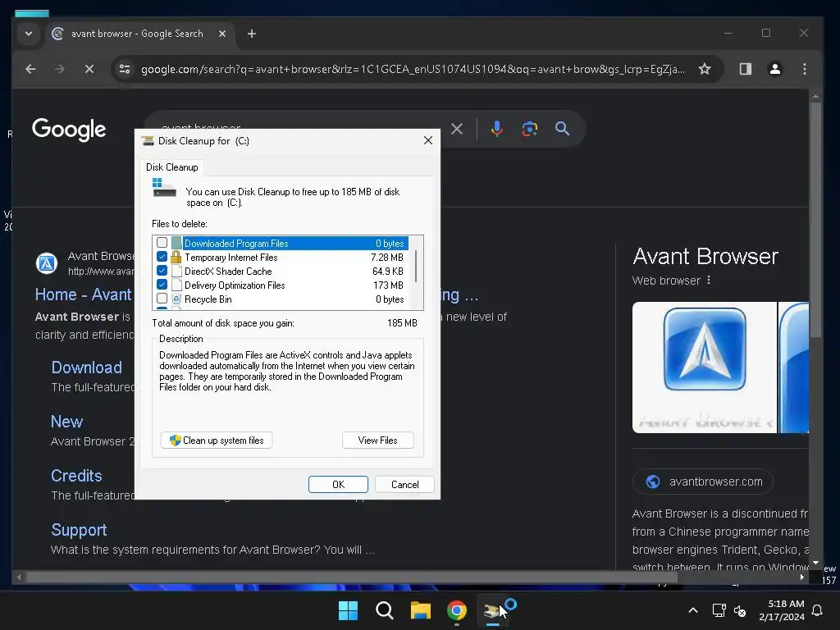The image size is (840, 630).
Task: Select the Disk Cleanup tab
Action: [172, 167]
